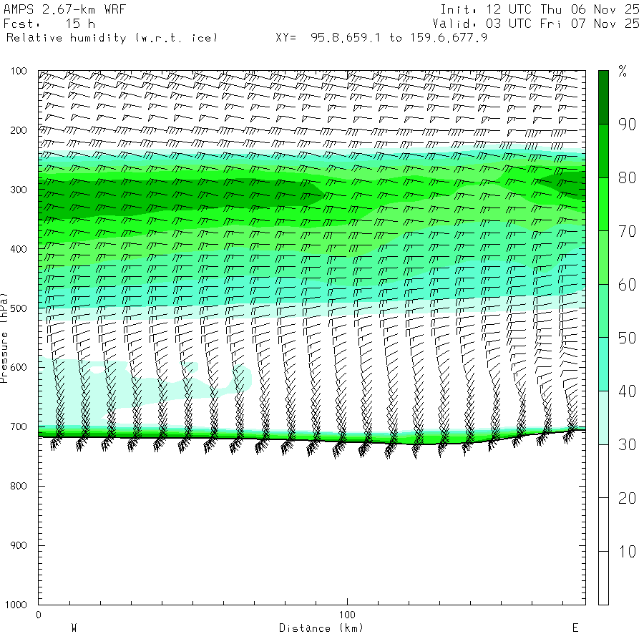Click the 1000 hPa pressure axis label

click(x=16, y=605)
